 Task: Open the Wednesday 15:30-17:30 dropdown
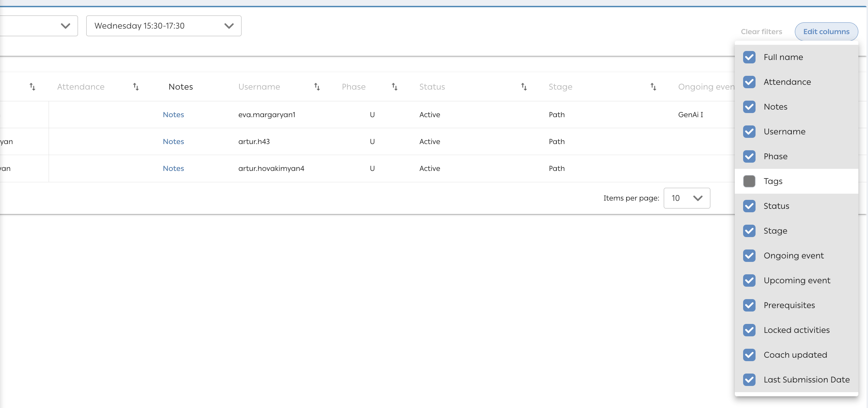164,26
